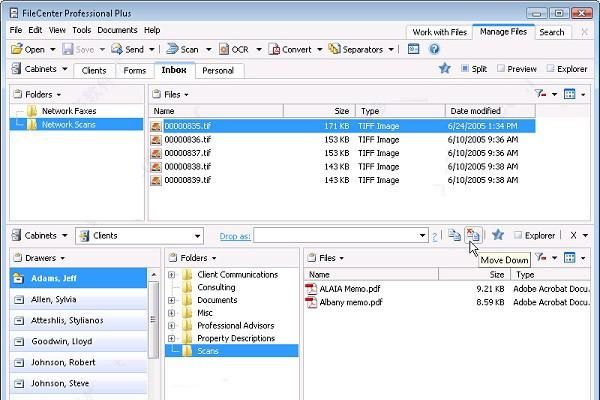Screen dimensions: 600x400
Task: Open the Documents menu
Action: point(117,30)
